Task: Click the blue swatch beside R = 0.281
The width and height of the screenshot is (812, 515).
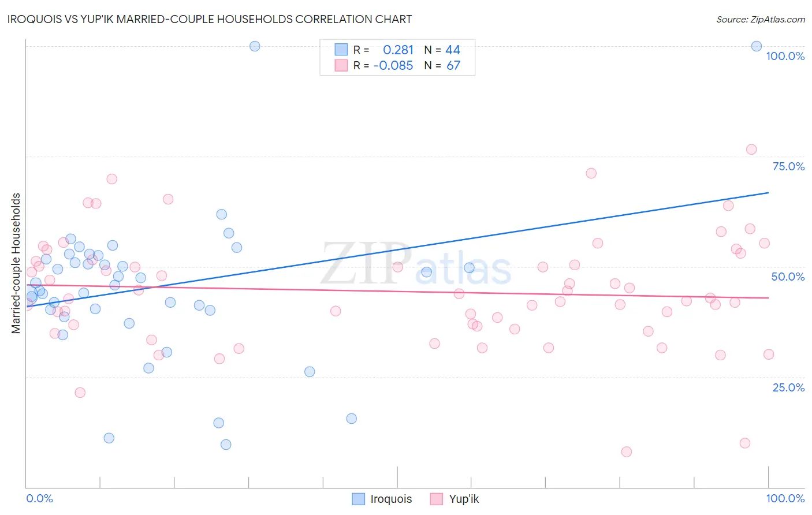Action: (x=341, y=50)
